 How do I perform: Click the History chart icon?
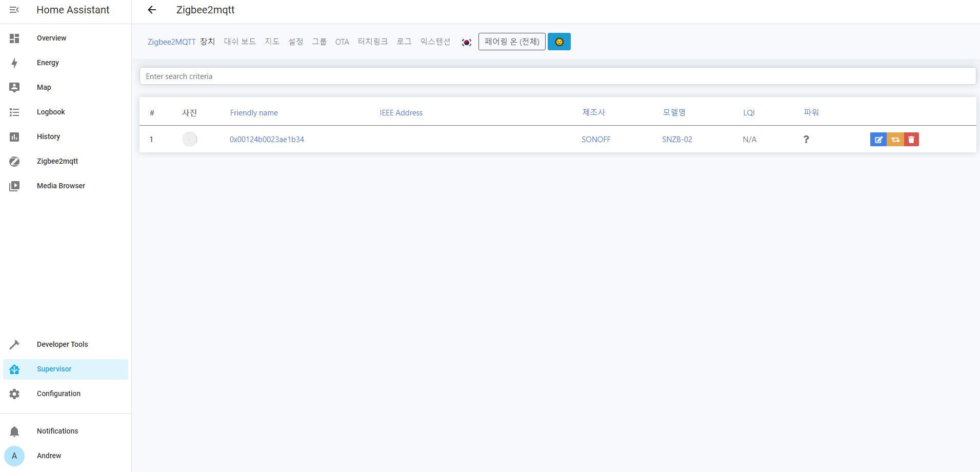pos(14,136)
